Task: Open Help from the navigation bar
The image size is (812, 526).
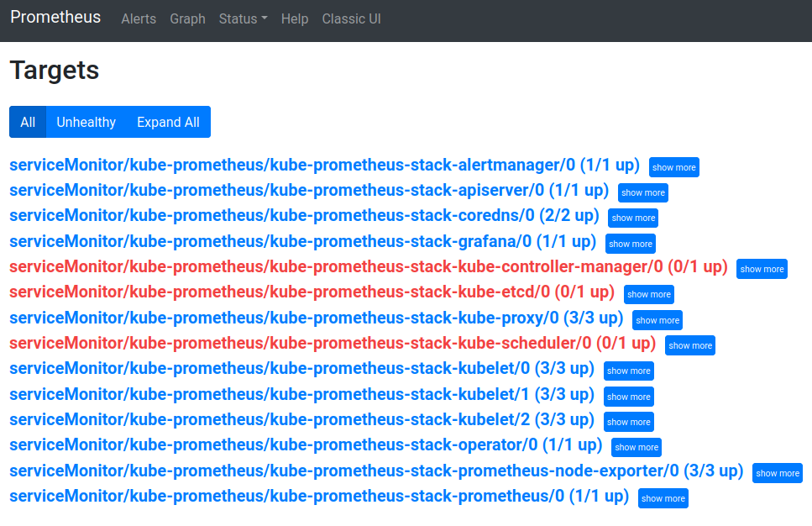Action: click(x=295, y=18)
